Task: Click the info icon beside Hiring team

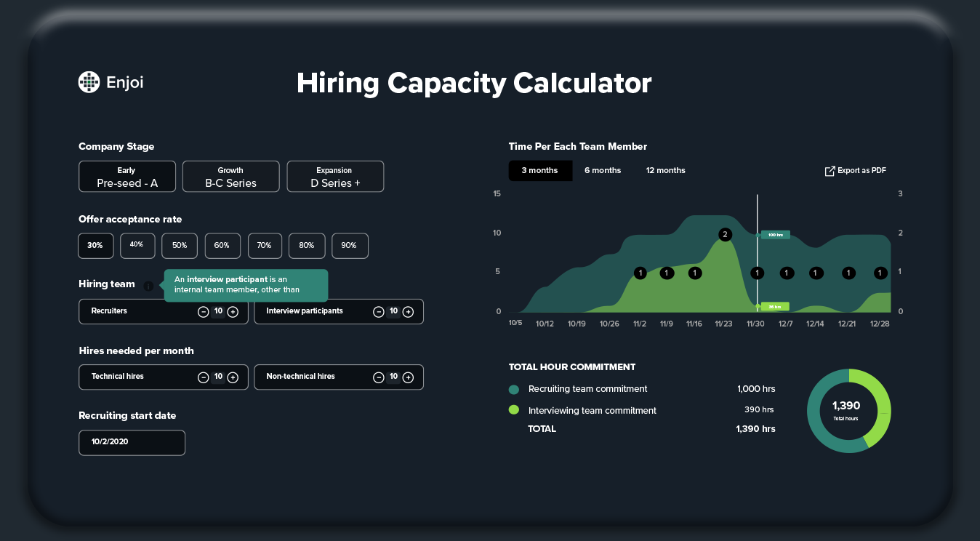Action: (x=149, y=286)
